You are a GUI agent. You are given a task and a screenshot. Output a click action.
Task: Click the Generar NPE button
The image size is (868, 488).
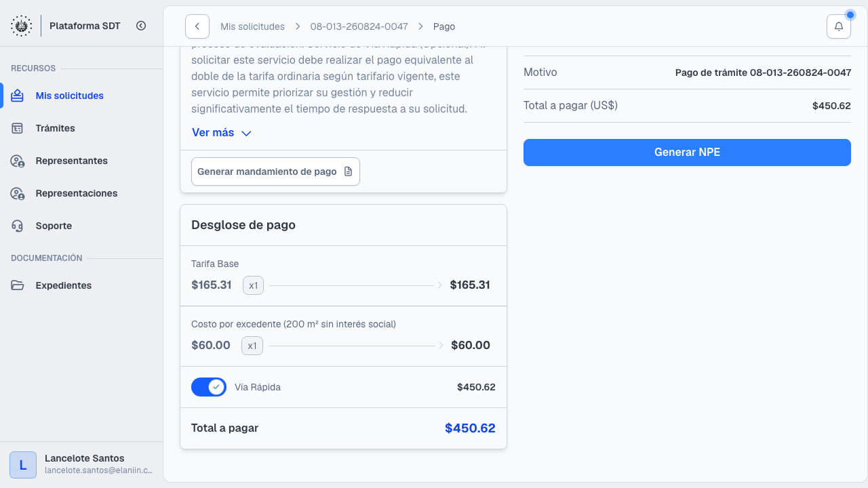[687, 152]
